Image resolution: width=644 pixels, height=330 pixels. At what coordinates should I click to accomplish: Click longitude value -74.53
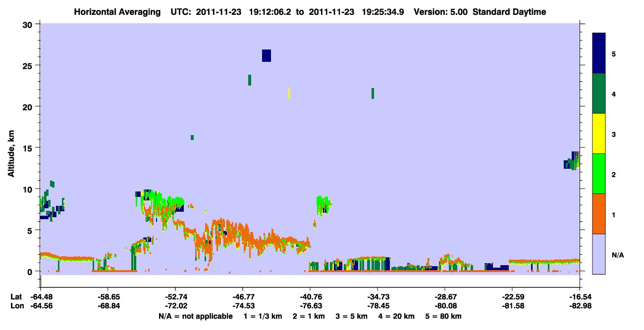pyautogui.click(x=243, y=306)
